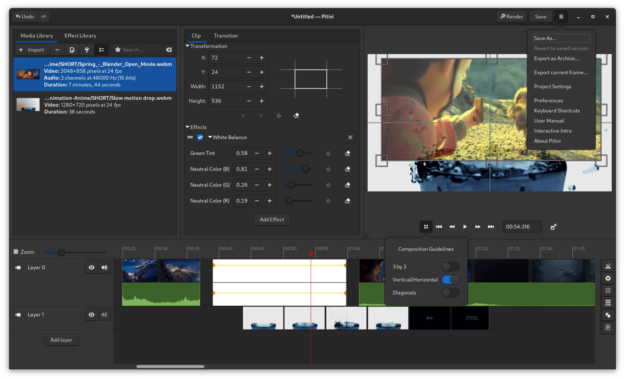The height and width of the screenshot is (379, 625).
Task: Click the redo arrow icon
Action: tap(43, 17)
